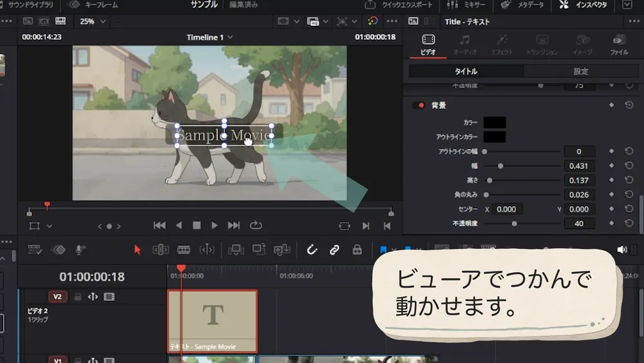
Task: Toggle loop playback button
Action: 256,225
